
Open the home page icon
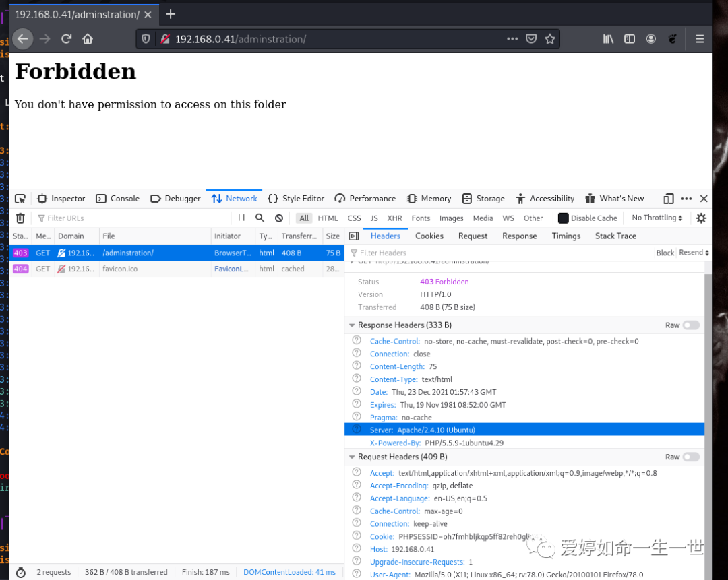tap(88, 39)
